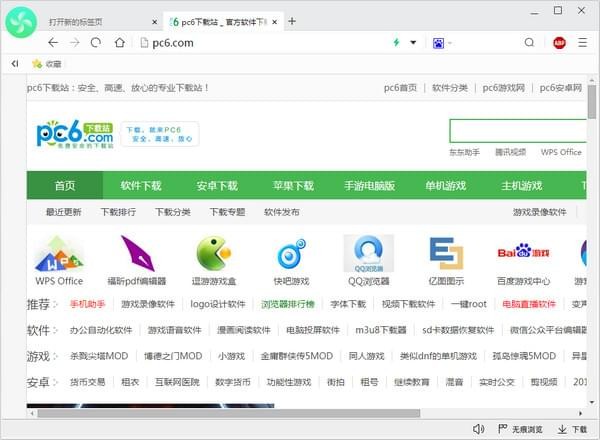Click the pc6 site search box
This screenshot has height=440, width=600.
(518, 130)
